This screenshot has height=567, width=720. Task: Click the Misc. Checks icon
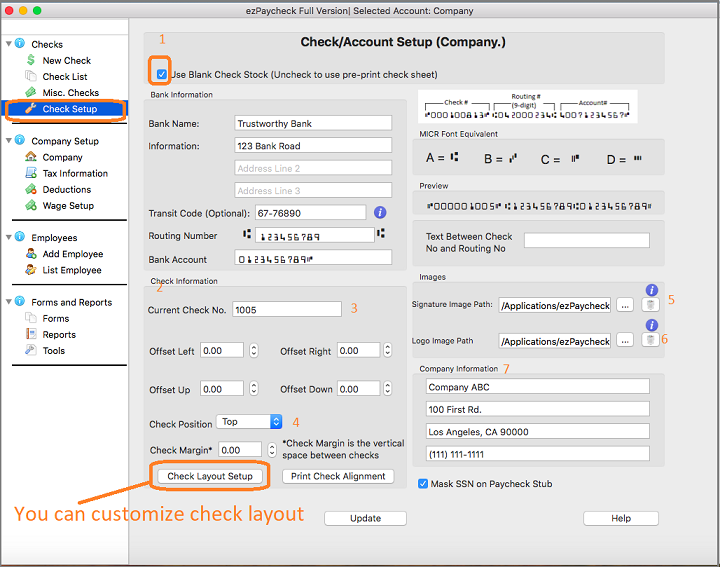[32, 93]
